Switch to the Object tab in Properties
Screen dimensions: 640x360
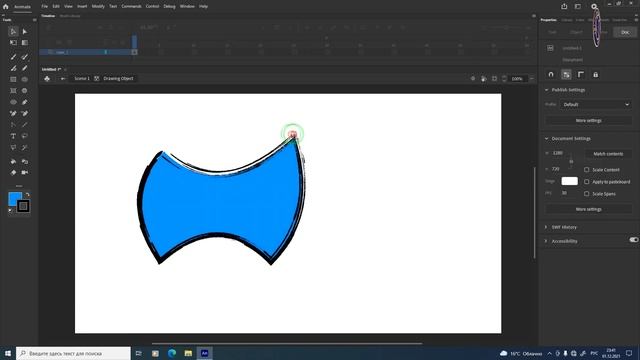coord(576,32)
